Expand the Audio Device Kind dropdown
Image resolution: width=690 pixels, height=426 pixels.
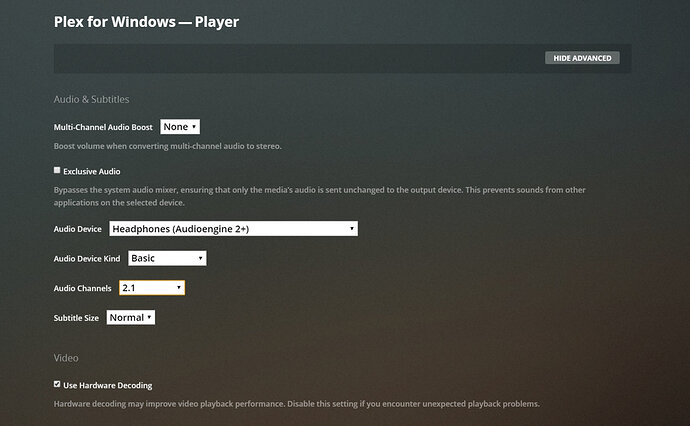[167, 258]
